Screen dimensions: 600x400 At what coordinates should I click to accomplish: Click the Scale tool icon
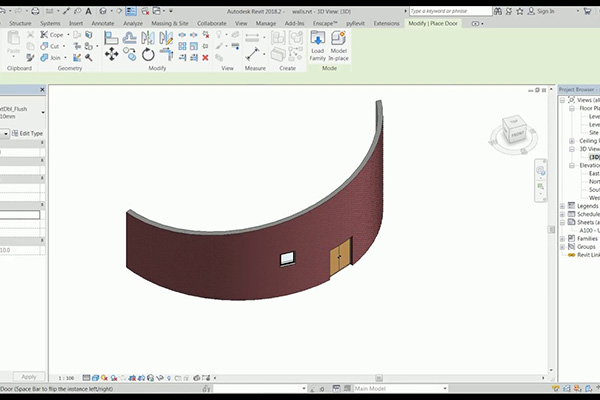194,46
